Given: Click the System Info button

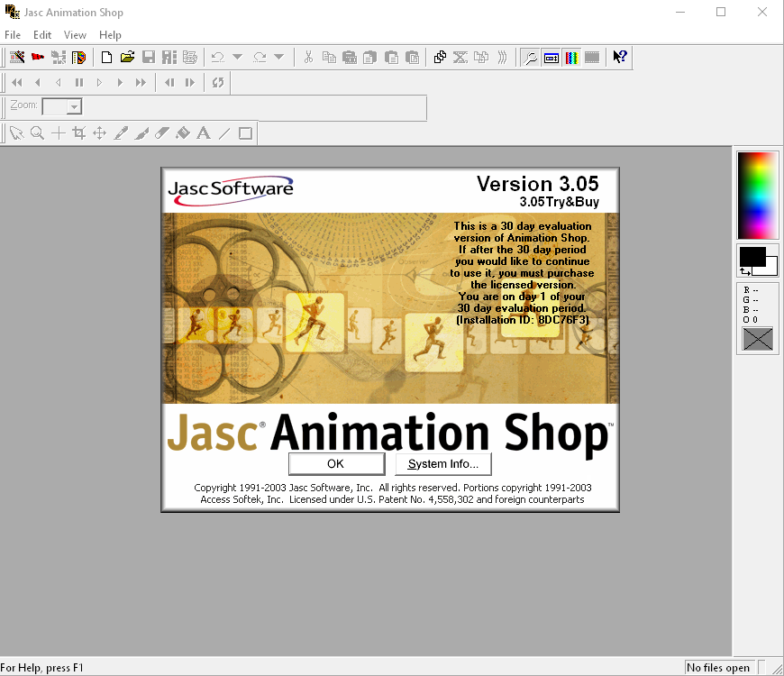Looking at the screenshot, I should (443, 464).
